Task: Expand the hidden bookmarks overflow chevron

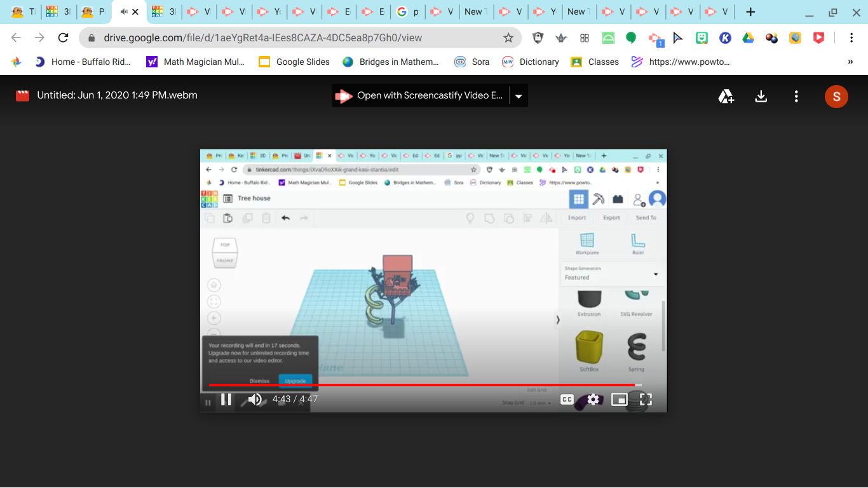Action: point(850,62)
